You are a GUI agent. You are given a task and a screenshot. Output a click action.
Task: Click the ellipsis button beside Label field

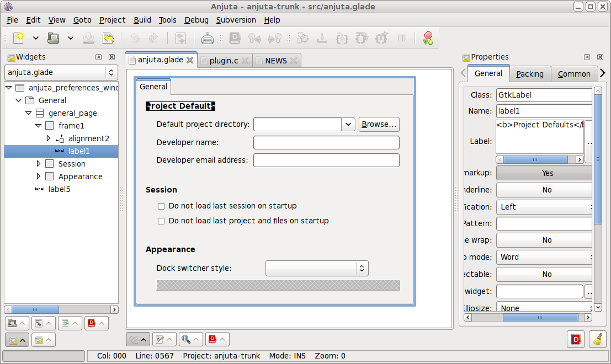[589, 142]
